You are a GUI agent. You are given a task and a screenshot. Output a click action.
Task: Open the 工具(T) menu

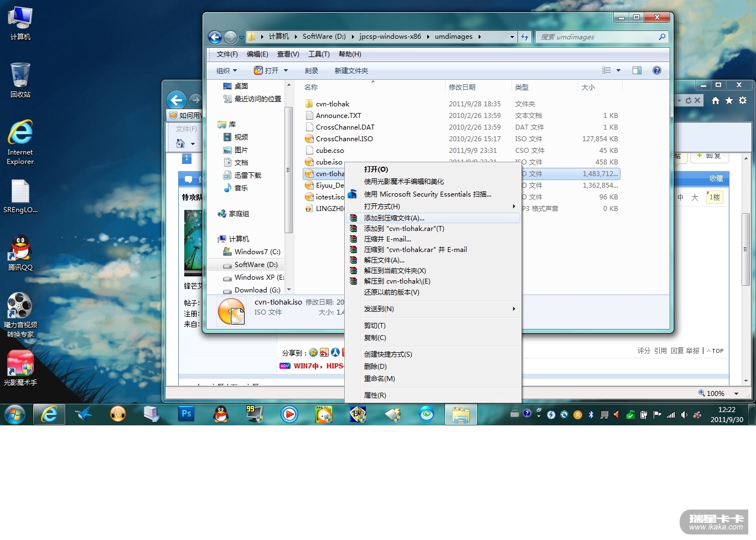coord(319,54)
